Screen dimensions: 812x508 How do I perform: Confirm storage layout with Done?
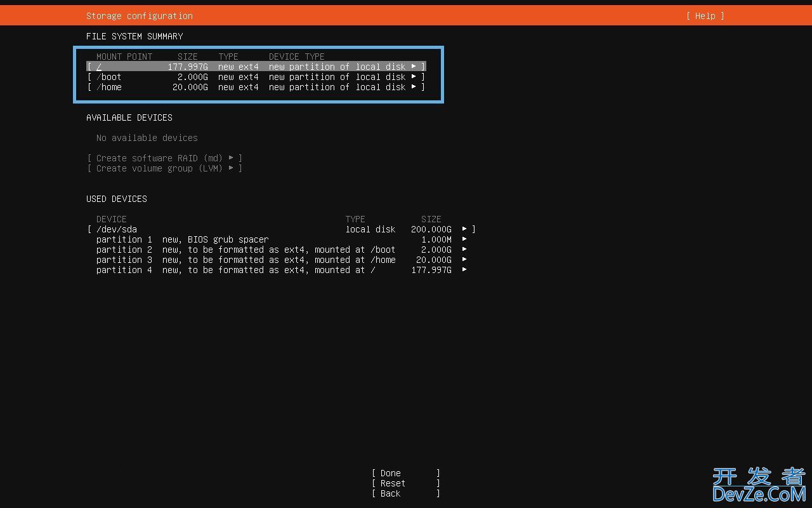tap(406, 473)
